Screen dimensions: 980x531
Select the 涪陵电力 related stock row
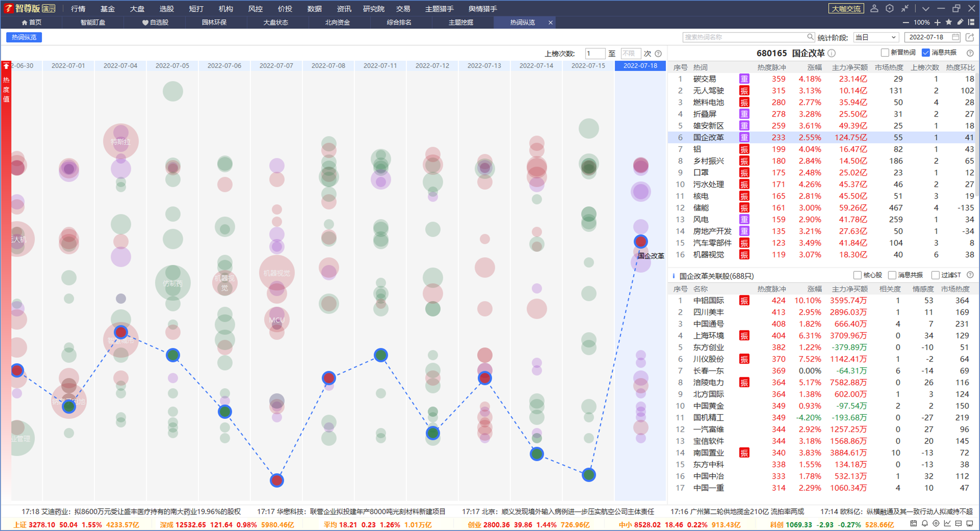[x=823, y=382]
